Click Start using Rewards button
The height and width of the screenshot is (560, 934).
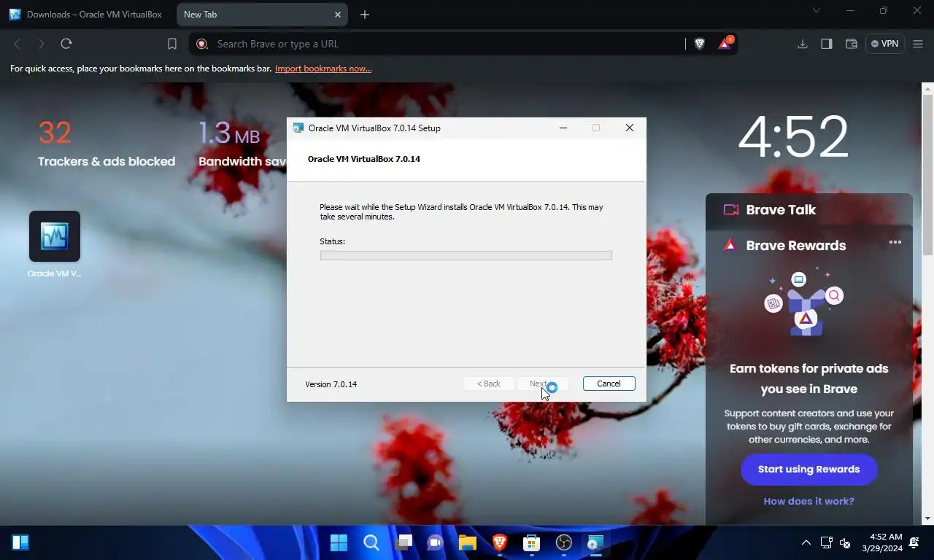pos(808,470)
